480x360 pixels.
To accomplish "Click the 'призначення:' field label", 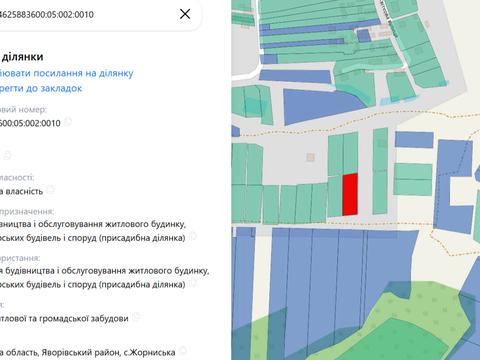I will coord(27,211).
